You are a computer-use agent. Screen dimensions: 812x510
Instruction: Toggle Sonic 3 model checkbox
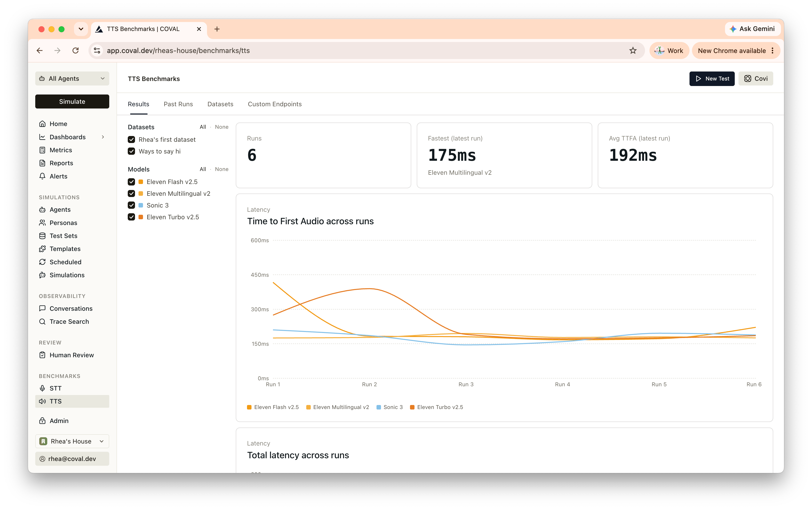click(131, 205)
